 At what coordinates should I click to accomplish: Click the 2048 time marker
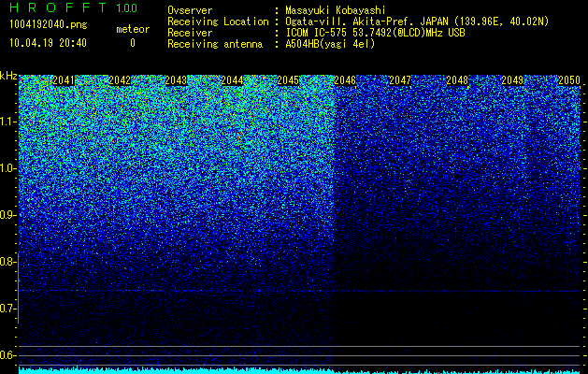point(457,80)
